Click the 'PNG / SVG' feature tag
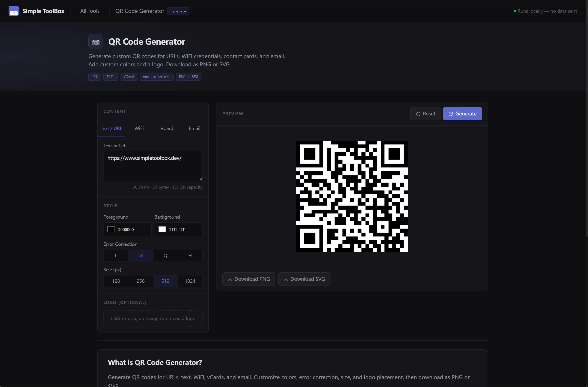Image resolution: width=588 pixels, height=387 pixels. 188,77
